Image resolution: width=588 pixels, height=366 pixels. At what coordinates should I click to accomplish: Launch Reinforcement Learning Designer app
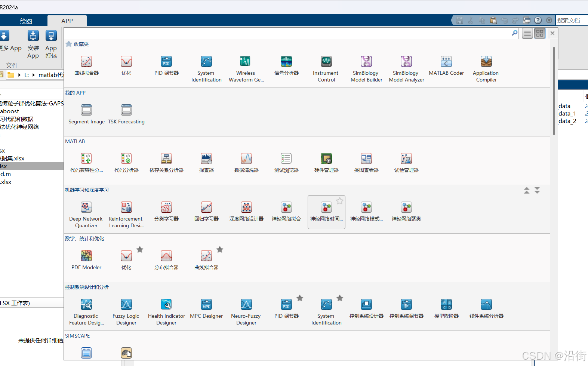coord(126,215)
